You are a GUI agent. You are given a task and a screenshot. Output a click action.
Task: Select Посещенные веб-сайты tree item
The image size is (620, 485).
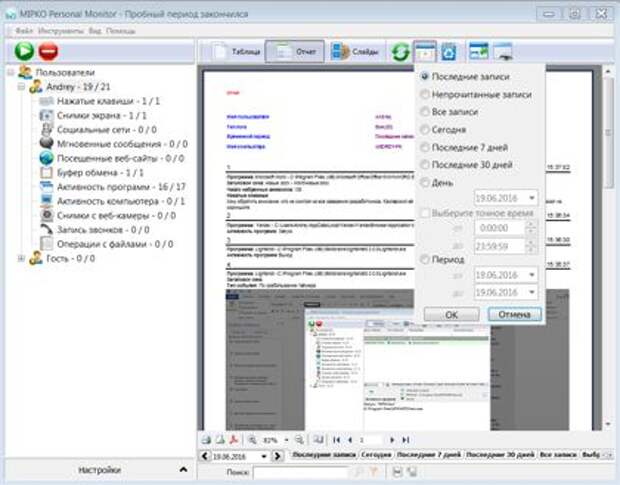pyautogui.click(x=112, y=159)
